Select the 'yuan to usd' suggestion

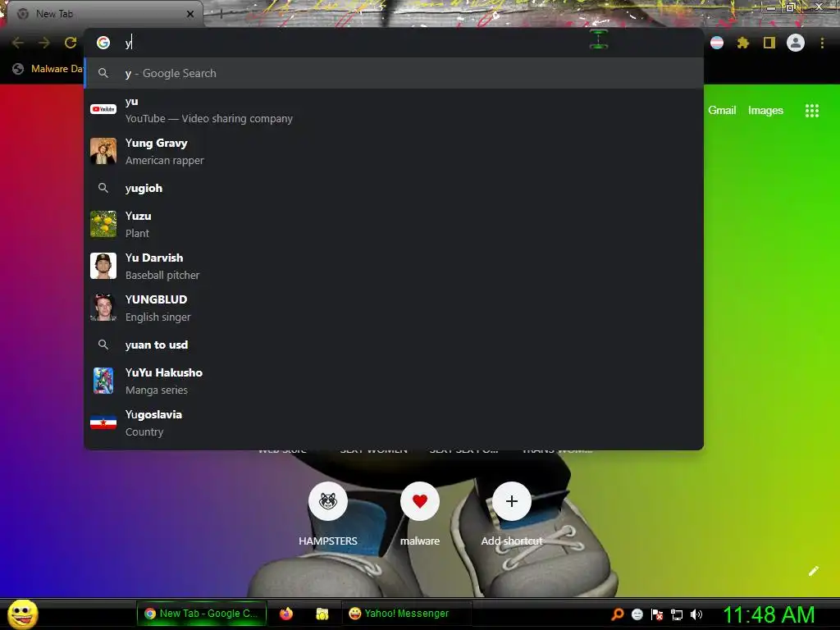click(394, 345)
